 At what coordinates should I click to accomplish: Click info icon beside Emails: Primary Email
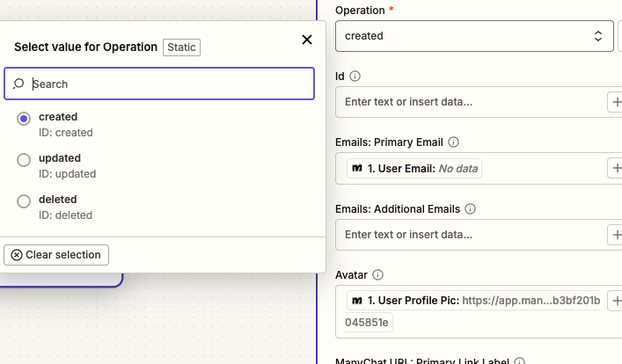(454, 142)
